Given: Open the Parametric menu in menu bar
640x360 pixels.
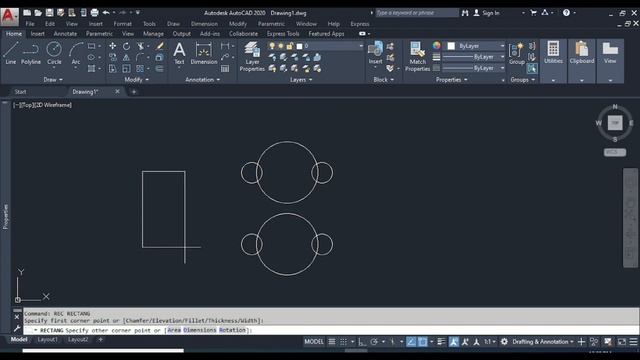Looking at the screenshot, I should tap(271, 24).
